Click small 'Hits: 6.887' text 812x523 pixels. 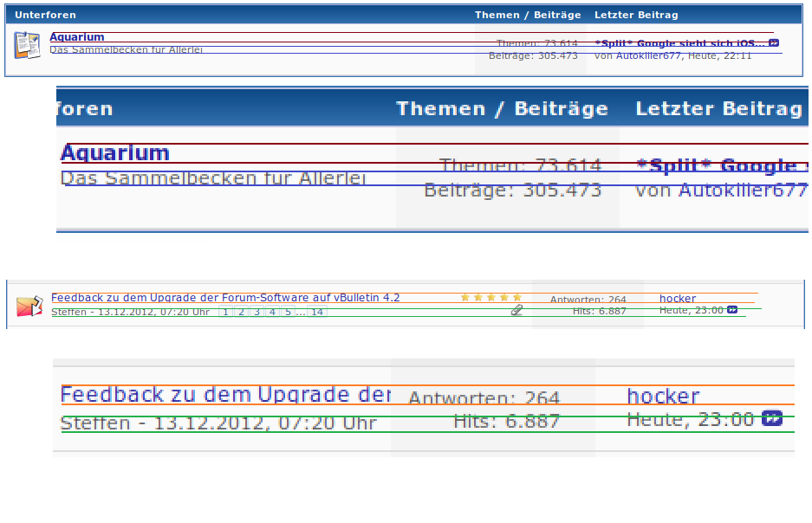pyautogui.click(x=599, y=311)
